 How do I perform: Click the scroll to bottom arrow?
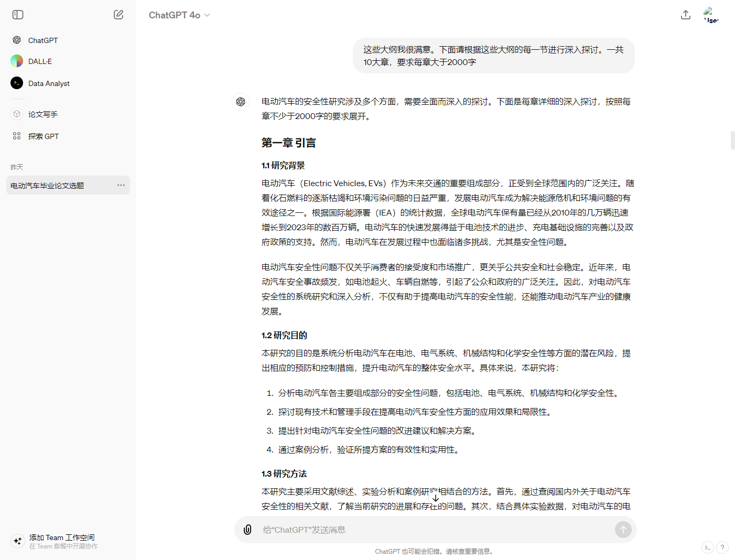(x=435, y=498)
